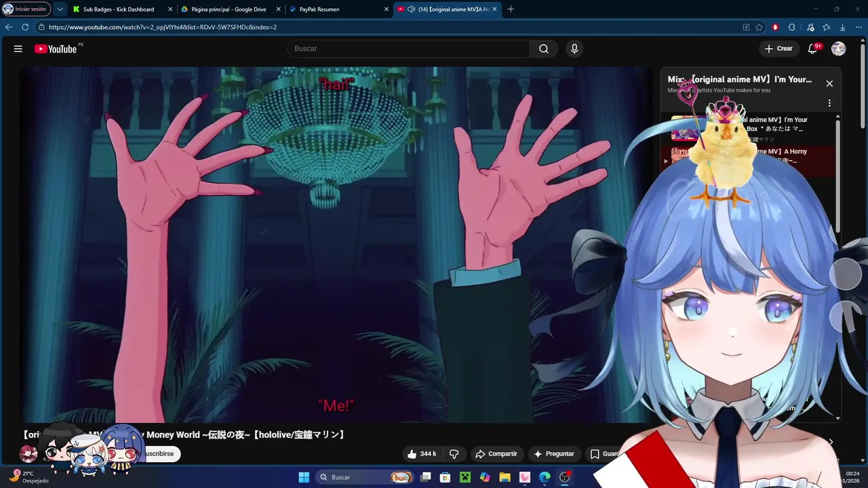Image resolution: width=868 pixels, height=488 pixels.
Task: Close the PayPal: Resumen tab
Action: coord(387,9)
